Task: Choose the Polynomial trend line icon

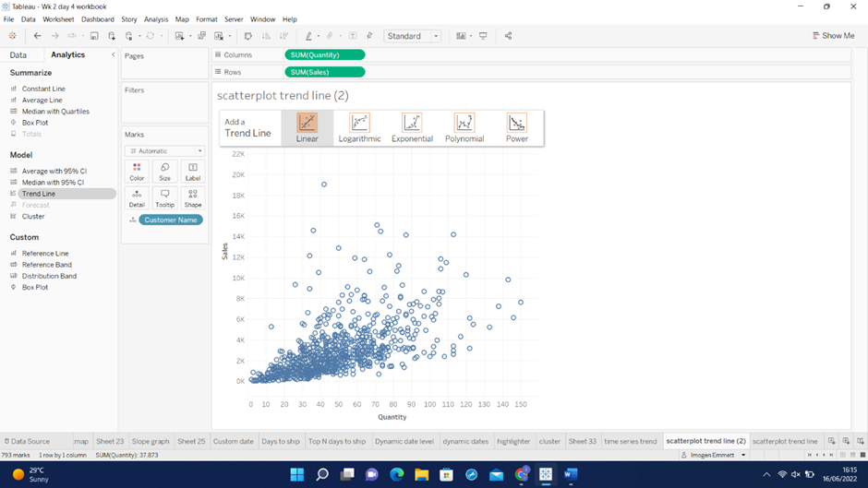Action: tap(464, 127)
